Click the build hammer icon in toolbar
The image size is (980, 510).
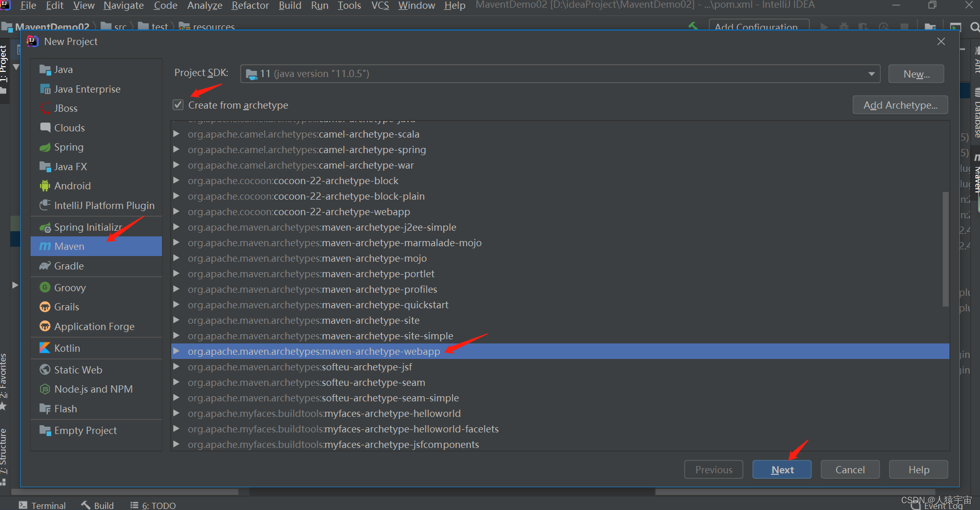[x=693, y=26]
